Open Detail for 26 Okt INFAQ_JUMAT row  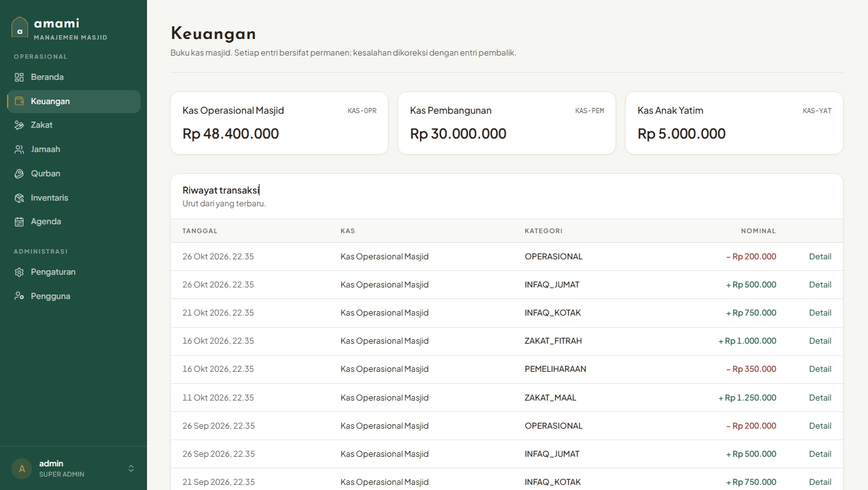(820, 285)
